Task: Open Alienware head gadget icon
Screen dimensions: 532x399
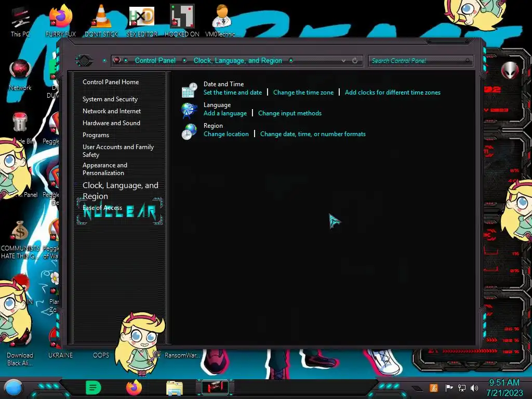Action: click(510, 71)
